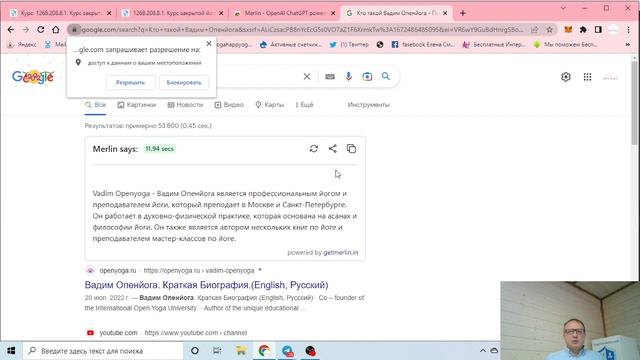
Task: Reload the current page
Action: coord(40,29)
